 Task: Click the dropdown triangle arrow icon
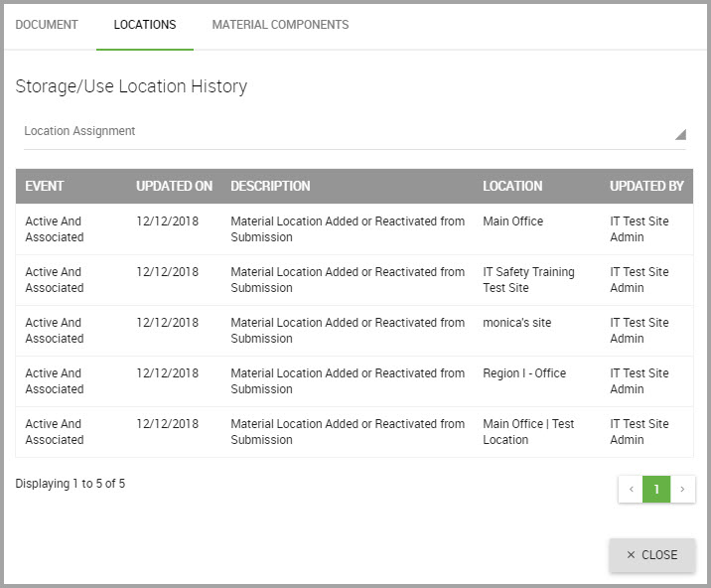pyautogui.click(x=680, y=134)
